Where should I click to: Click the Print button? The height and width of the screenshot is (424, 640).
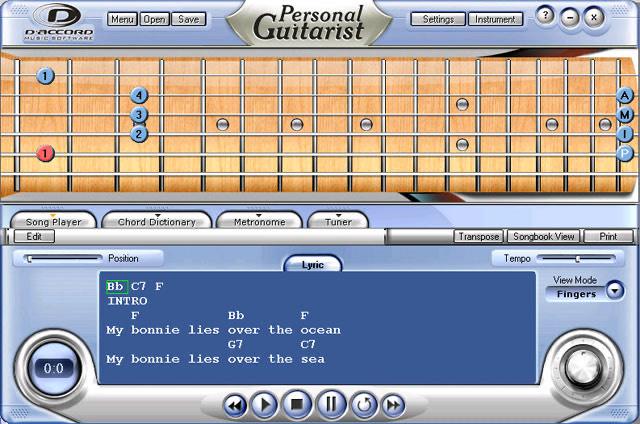(x=608, y=236)
